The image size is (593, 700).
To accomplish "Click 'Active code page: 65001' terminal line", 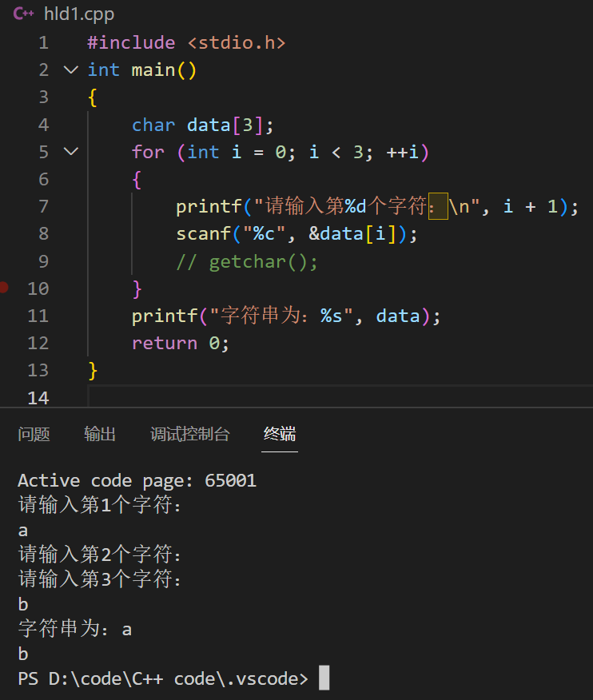I will 137,481.
